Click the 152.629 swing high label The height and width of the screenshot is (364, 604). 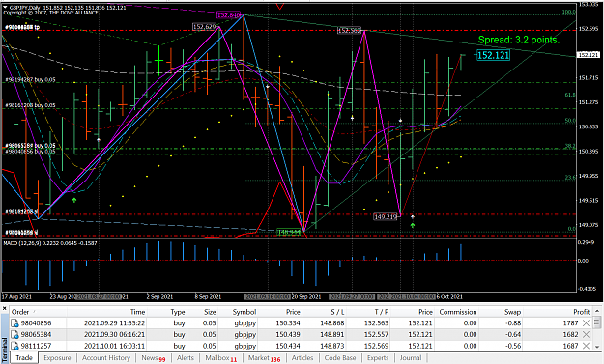[205, 27]
